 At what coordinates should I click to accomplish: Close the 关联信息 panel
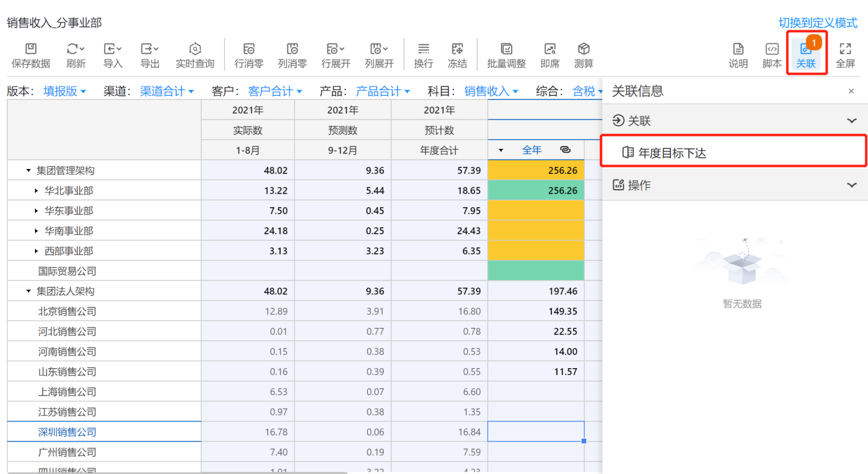point(851,91)
